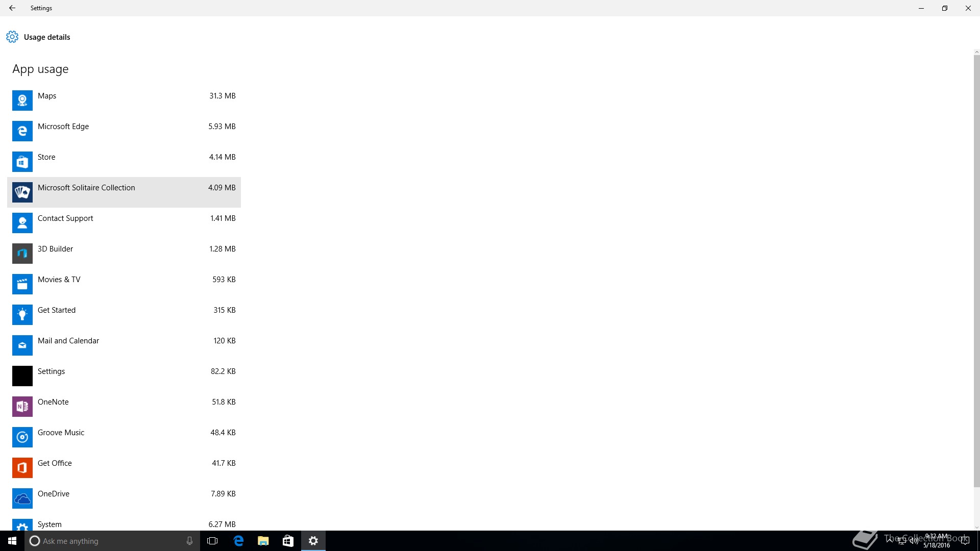
Task: Click the 41.7 KB usage value
Action: click(x=224, y=463)
